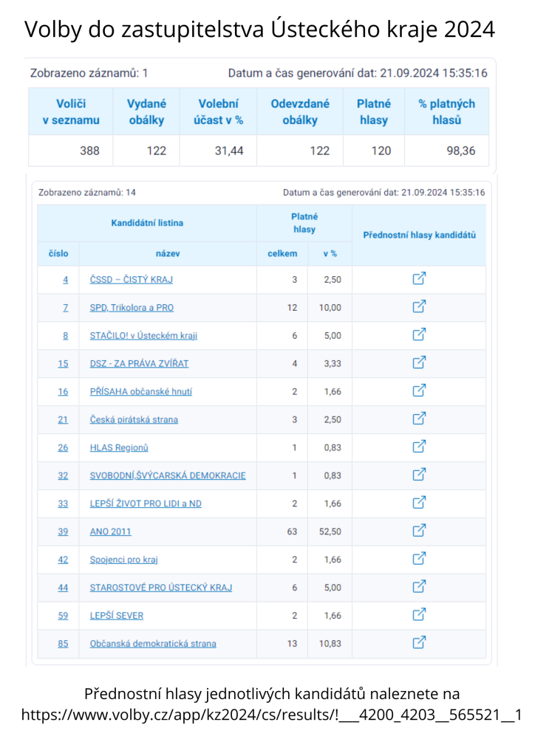Open the ANO 2011 party link
The width and height of the screenshot is (535, 756).
pos(111,532)
